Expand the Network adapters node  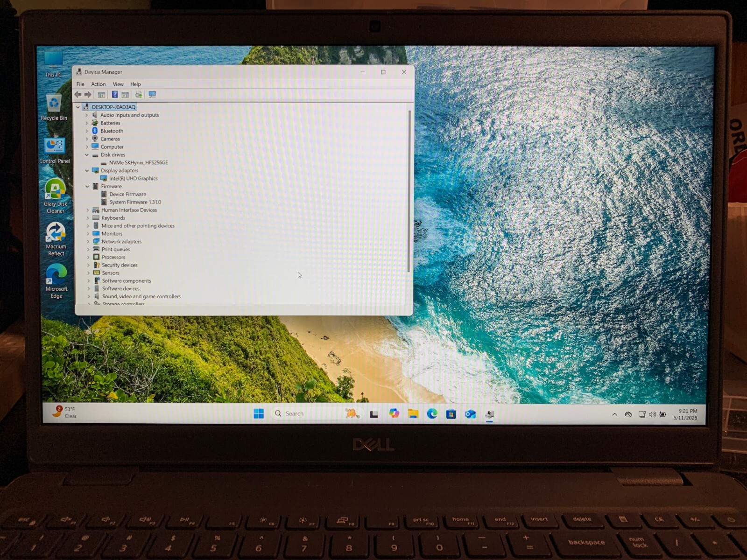pyautogui.click(x=88, y=242)
